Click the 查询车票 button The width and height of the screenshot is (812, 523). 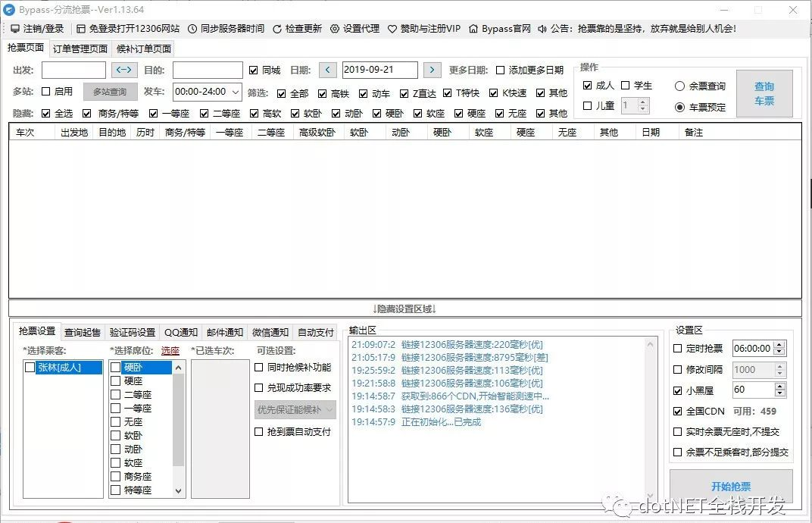click(x=764, y=94)
